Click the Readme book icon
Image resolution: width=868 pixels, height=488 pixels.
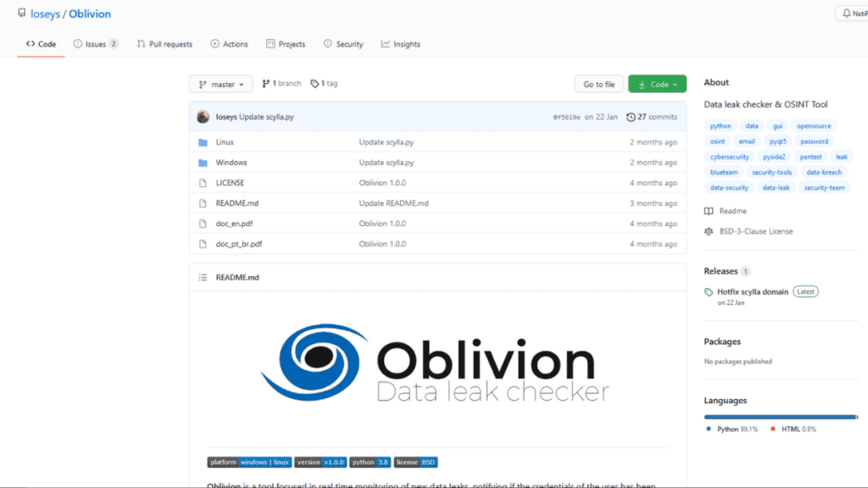click(709, 211)
